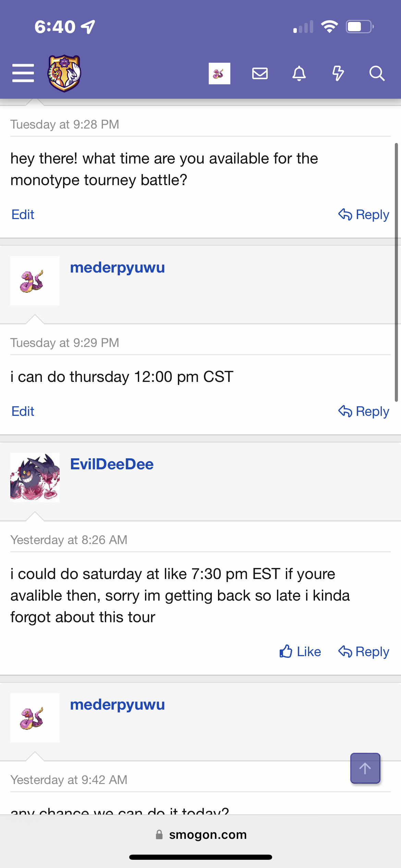Like EvilDeeDee's Saturday message

(x=300, y=651)
